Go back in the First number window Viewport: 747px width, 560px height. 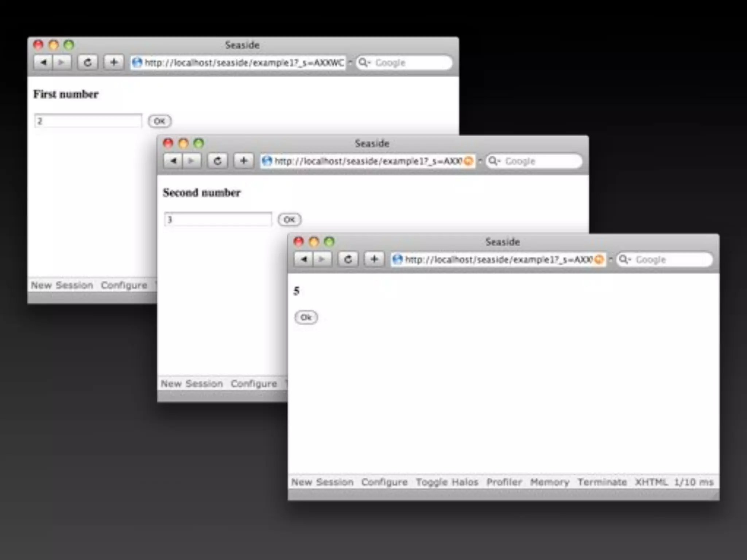[x=43, y=62]
